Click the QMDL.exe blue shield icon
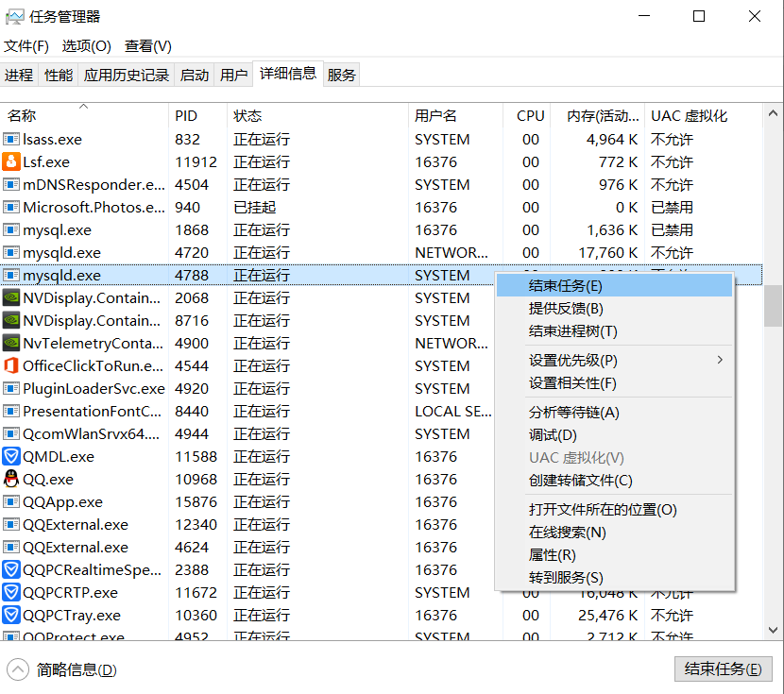The height and width of the screenshot is (694, 784). click(11, 457)
